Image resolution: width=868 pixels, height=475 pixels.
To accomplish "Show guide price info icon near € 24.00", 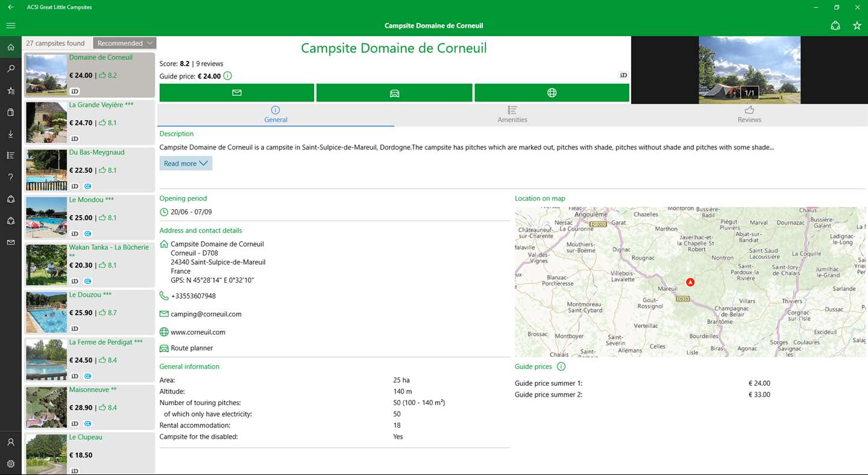I will (x=227, y=76).
